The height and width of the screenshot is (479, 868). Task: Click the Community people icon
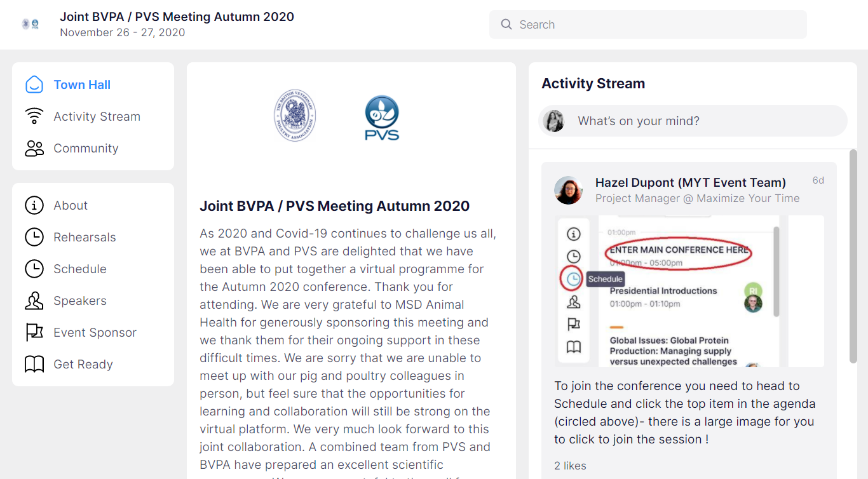tap(34, 147)
